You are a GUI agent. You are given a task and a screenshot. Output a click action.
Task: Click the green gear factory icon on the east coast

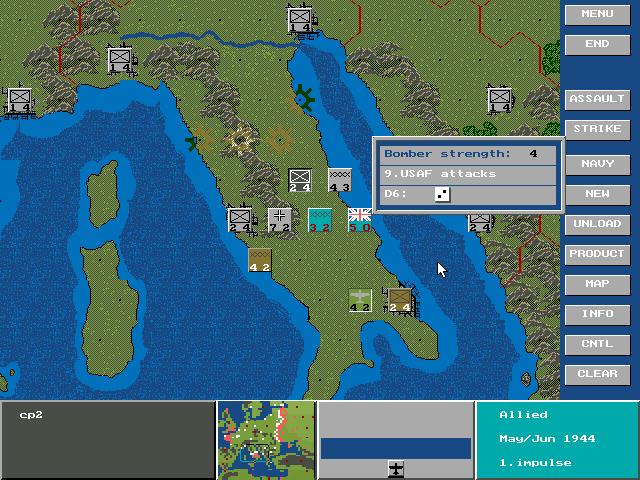(303, 98)
